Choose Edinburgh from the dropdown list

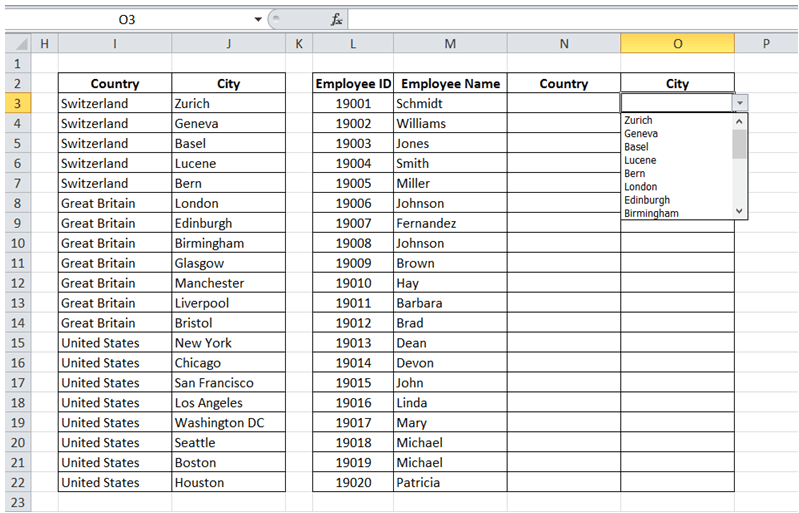point(647,200)
